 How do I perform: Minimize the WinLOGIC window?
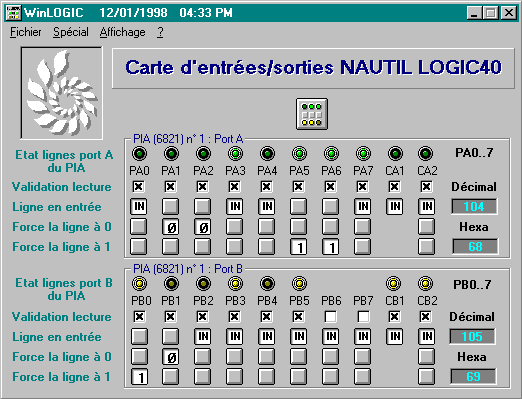(474, 13)
